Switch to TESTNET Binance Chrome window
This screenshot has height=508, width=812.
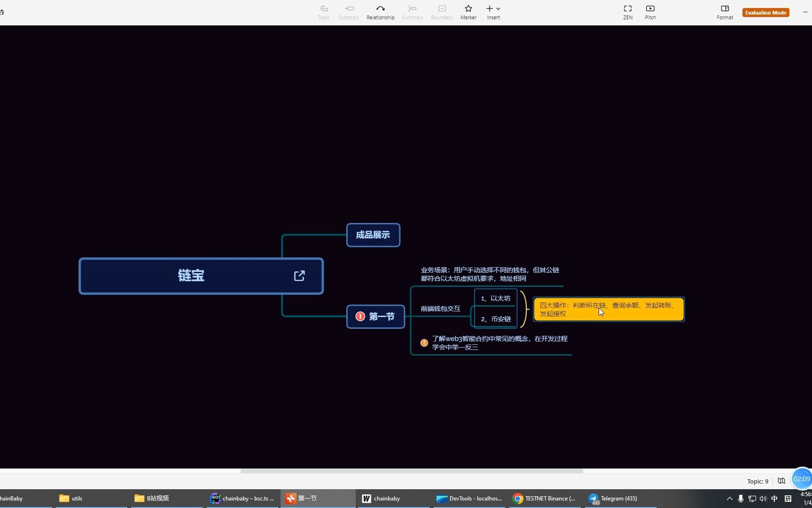click(545, 499)
